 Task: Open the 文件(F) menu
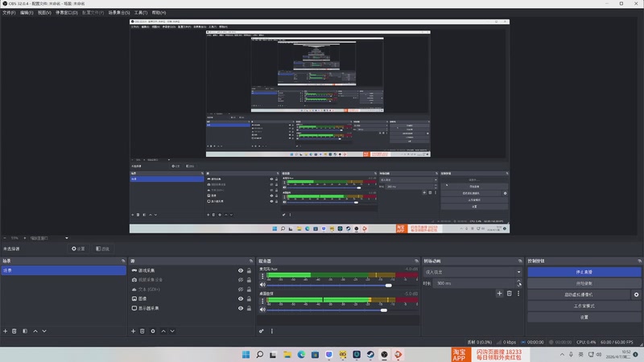pyautogui.click(x=9, y=13)
